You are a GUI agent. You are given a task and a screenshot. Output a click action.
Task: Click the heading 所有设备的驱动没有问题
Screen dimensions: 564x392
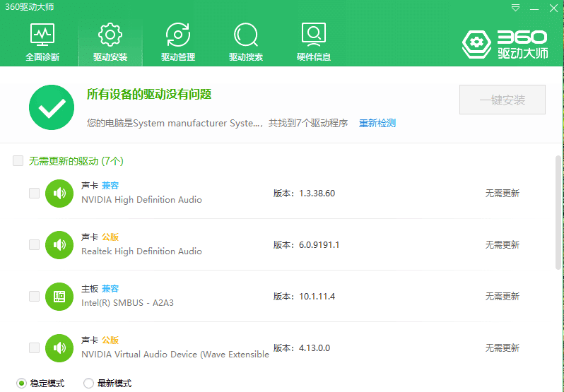(x=149, y=95)
